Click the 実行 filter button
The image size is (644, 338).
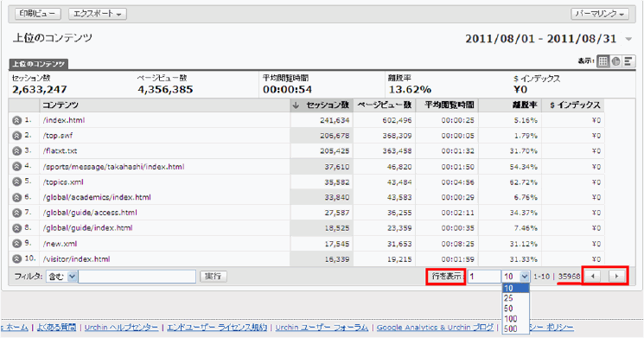click(x=214, y=277)
